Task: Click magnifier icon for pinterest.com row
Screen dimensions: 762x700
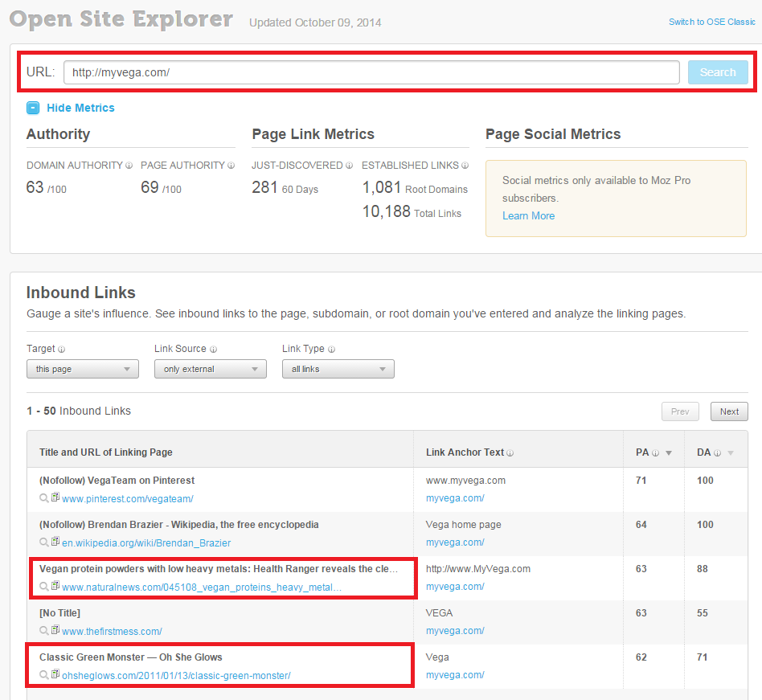Action: point(43,498)
